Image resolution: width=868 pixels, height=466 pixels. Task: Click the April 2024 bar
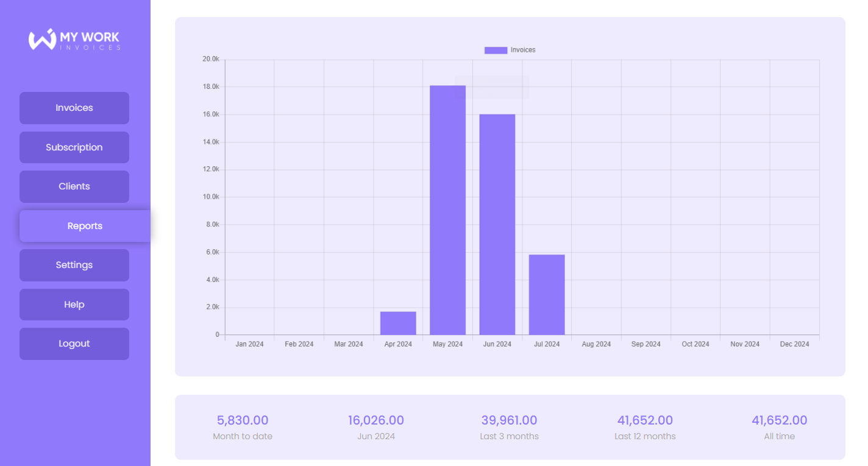pyautogui.click(x=398, y=323)
